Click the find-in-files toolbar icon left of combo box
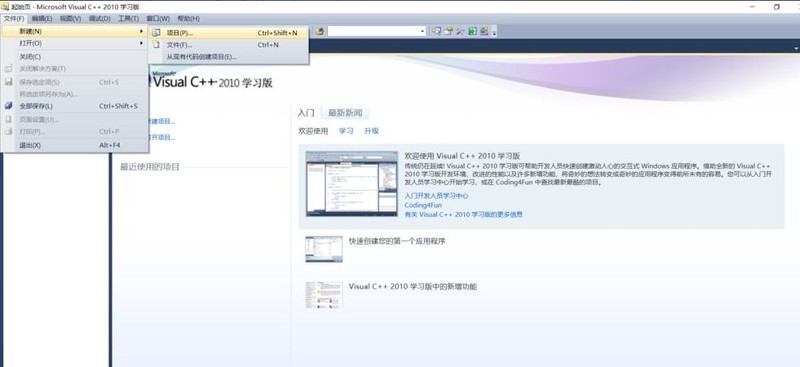The width and height of the screenshot is (800, 367). tap(319, 32)
